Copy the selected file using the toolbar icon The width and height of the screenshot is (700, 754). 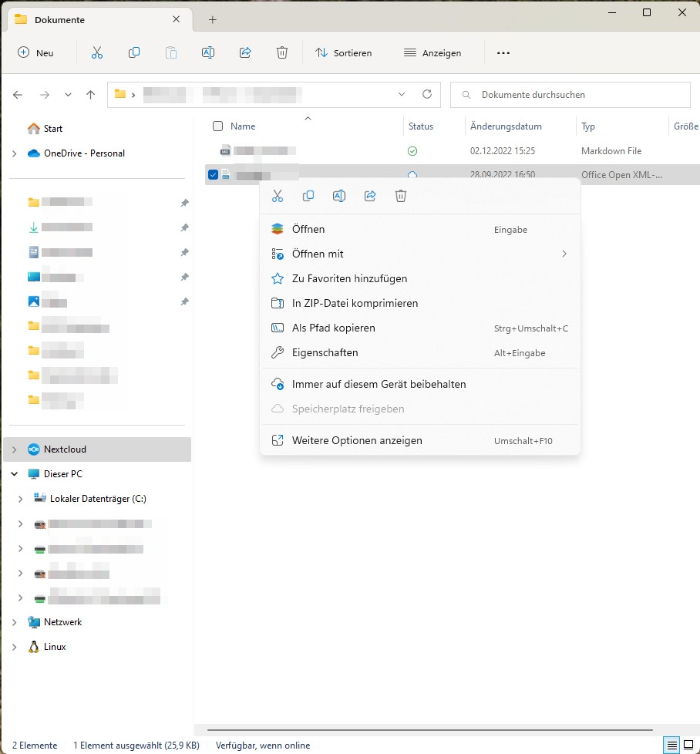pos(134,52)
